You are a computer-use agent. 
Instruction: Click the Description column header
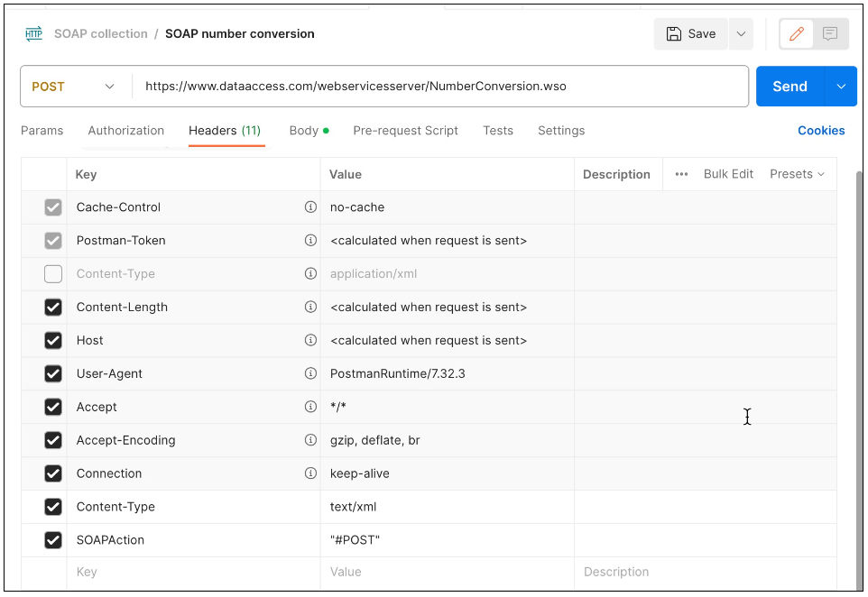point(616,174)
